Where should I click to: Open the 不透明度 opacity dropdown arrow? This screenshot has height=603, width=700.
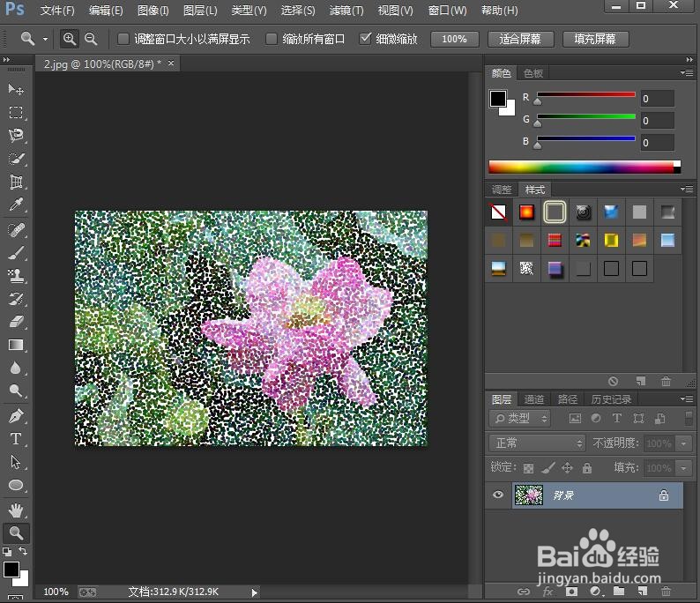tap(685, 443)
